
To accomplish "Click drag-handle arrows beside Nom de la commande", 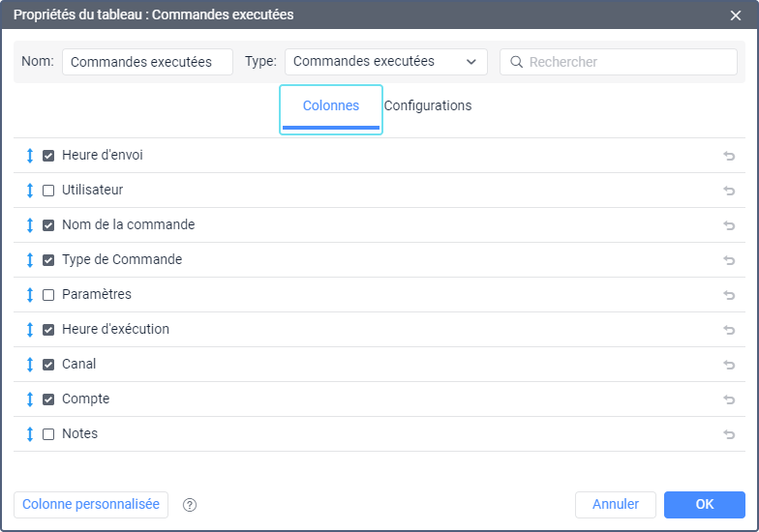I will point(30,225).
